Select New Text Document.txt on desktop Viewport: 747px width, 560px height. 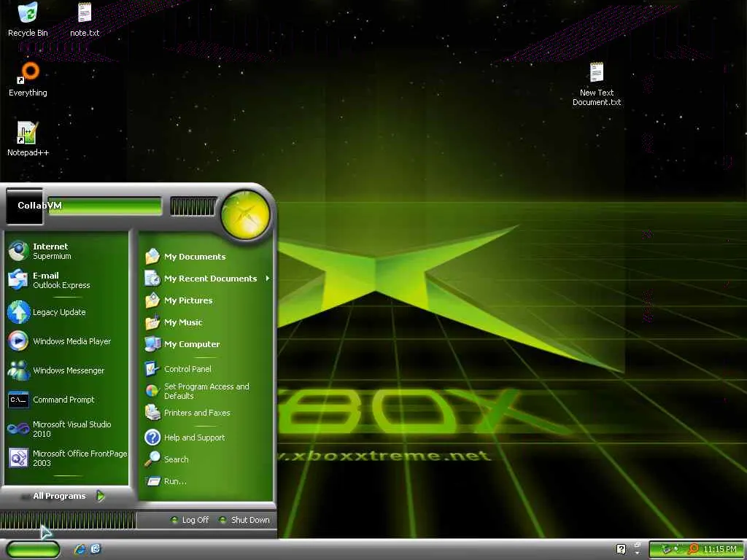597,84
